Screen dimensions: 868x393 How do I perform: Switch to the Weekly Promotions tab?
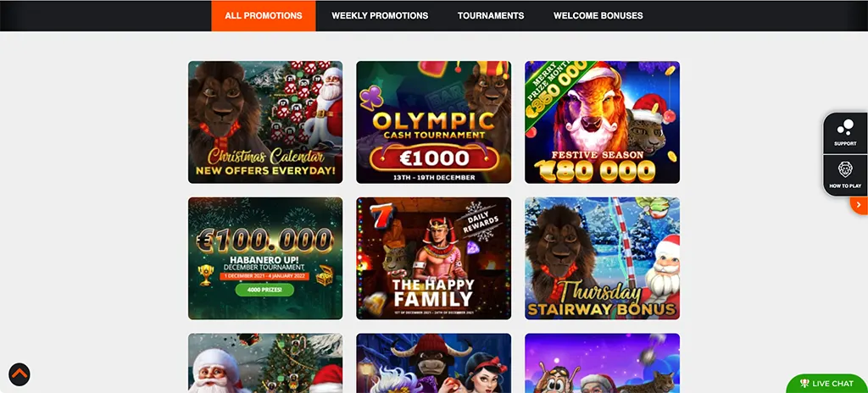pyautogui.click(x=380, y=15)
